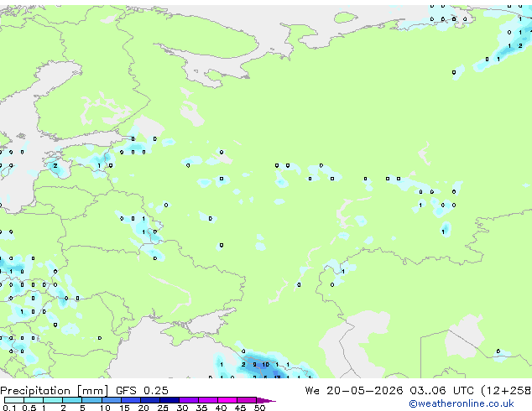
Task: Pick the 25–30 mm dark navy swatch
Action: click(x=170, y=400)
